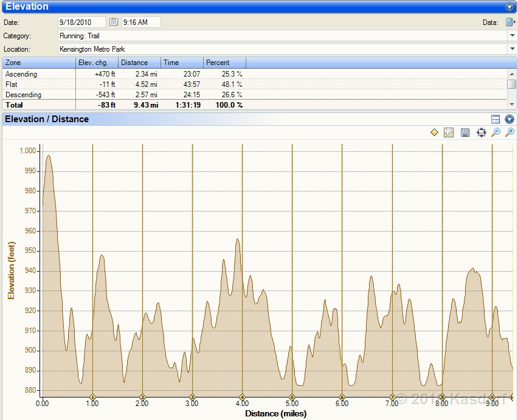This screenshot has height=420, width=518.
Task: Expand the Category dropdown arrow
Action: pos(512,36)
